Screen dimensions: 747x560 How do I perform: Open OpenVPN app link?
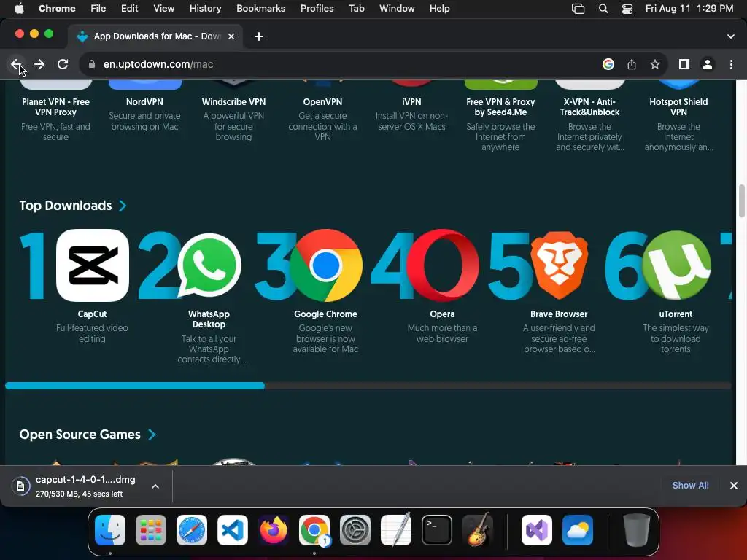[x=322, y=102]
